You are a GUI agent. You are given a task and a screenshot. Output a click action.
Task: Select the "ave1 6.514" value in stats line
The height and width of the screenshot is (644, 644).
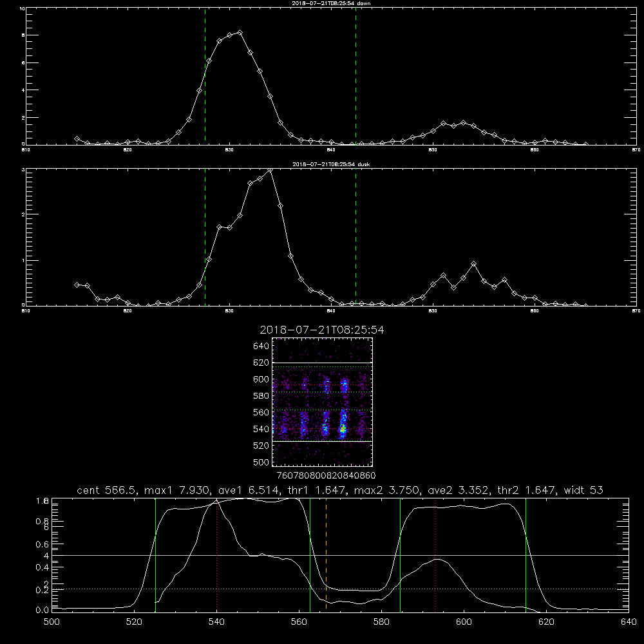pos(249,490)
